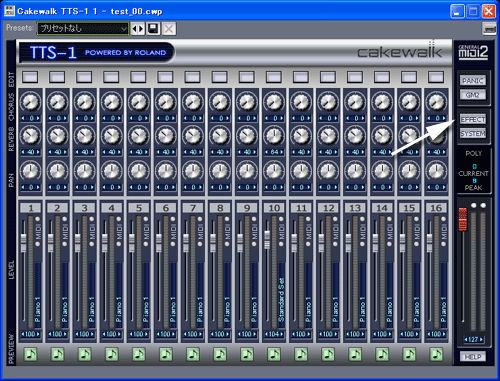Click the reverb value 40 on channel 1
500x381 pixels.
[x=30, y=152]
